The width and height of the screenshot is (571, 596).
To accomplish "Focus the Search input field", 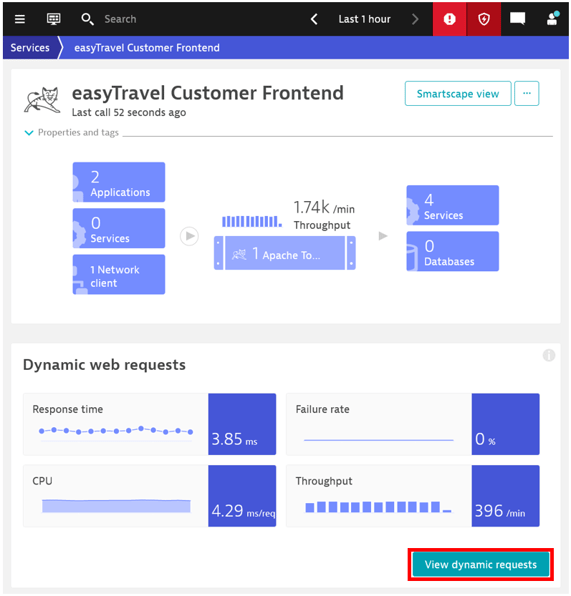I will (120, 19).
